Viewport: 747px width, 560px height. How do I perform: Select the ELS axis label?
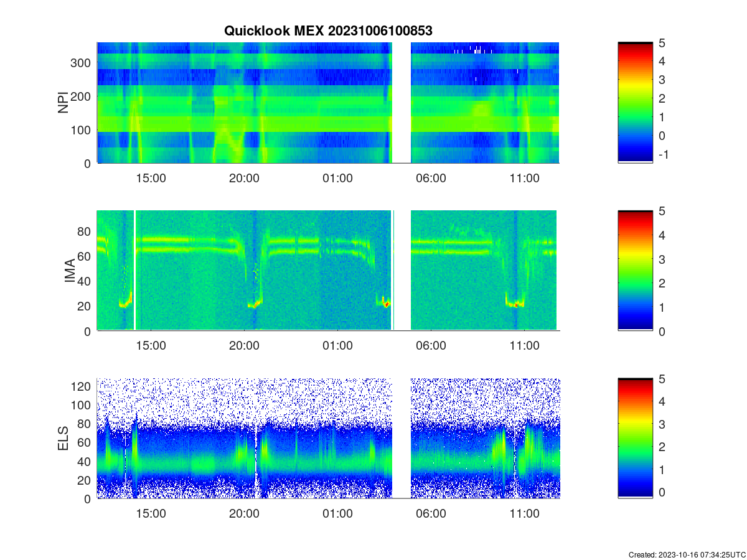coord(63,439)
